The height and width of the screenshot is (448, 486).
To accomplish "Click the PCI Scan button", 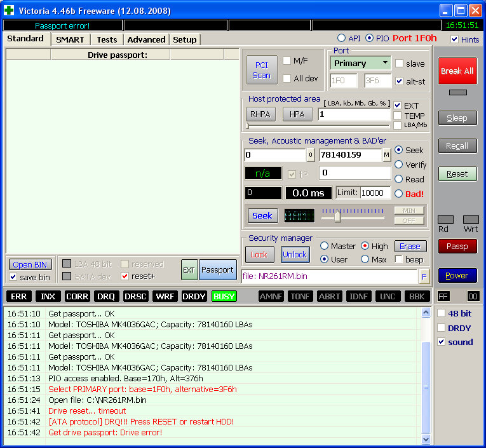I will click(x=262, y=70).
